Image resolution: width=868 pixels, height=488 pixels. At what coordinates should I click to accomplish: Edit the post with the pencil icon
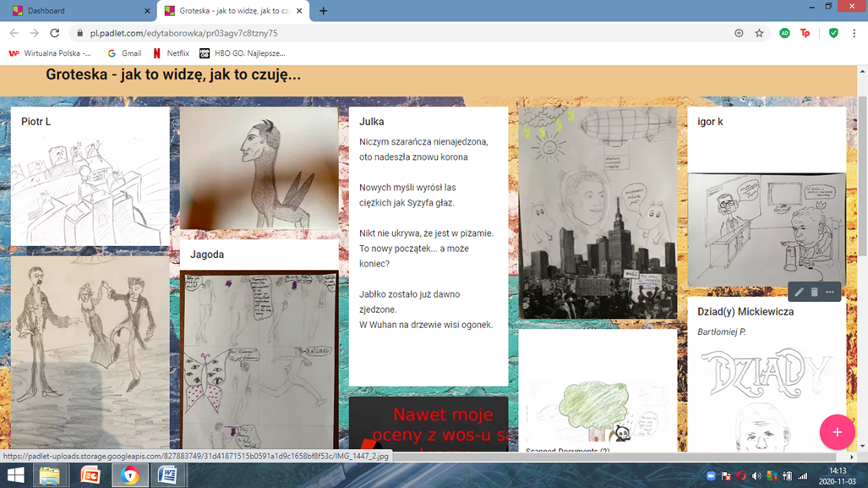(x=799, y=293)
